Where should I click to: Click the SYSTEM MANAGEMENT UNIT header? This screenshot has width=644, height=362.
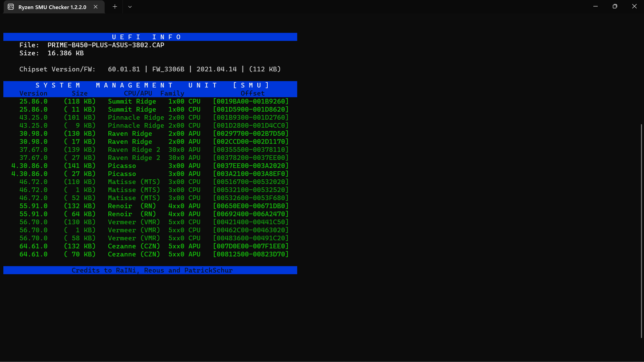150,85
